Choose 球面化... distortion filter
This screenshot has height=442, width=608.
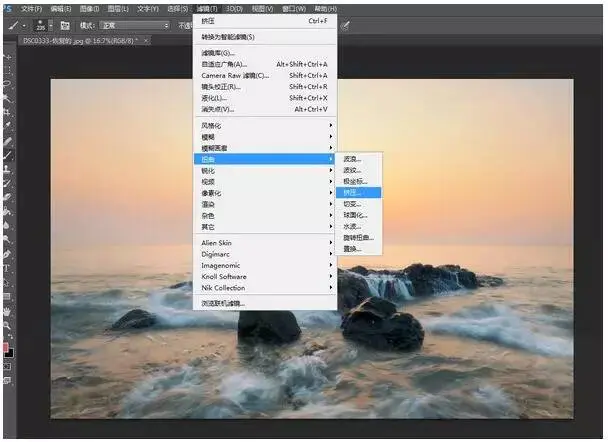click(x=359, y=215)
